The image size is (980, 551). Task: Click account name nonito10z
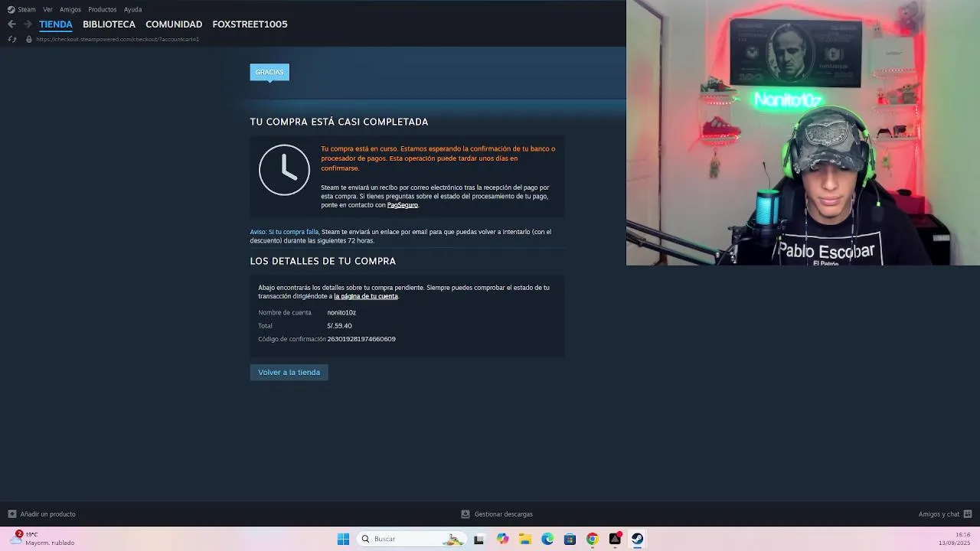point(341,312)
